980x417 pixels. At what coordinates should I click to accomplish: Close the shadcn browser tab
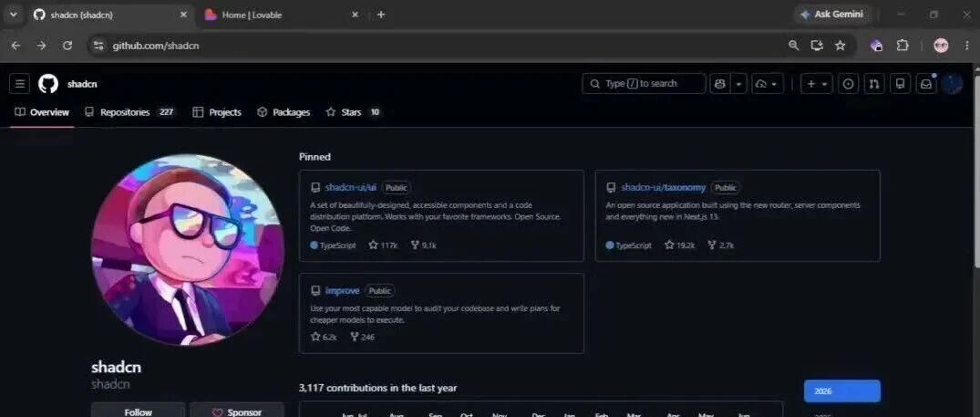[x=183, y=15]
